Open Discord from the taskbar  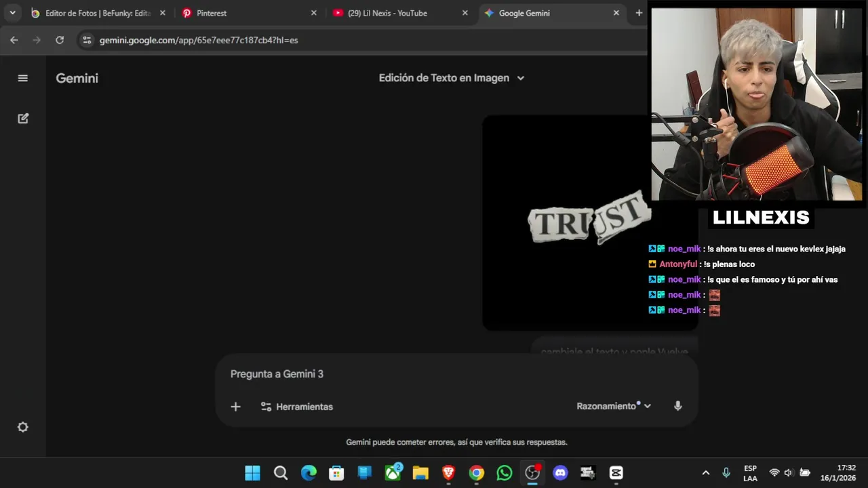[x=560, y=473]
